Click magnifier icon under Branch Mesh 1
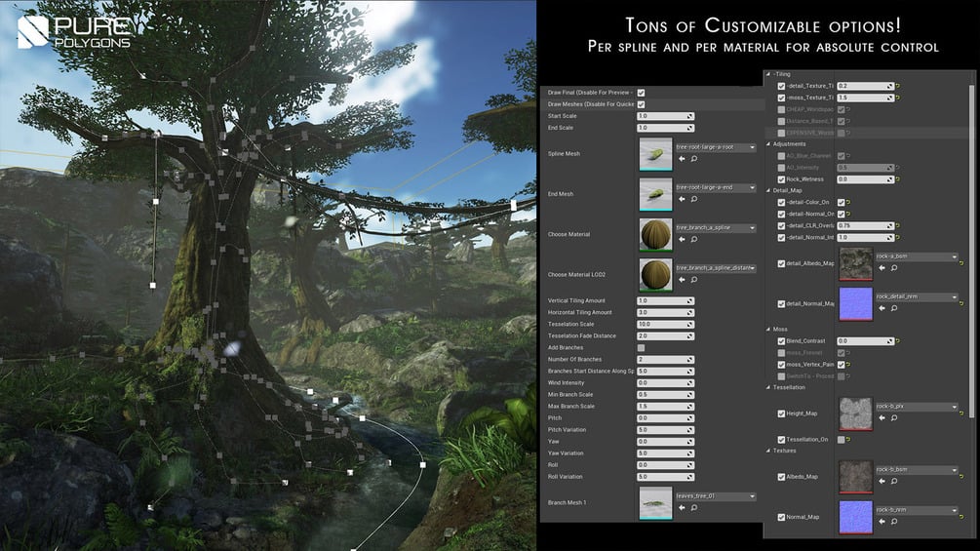 coord(693,508)
